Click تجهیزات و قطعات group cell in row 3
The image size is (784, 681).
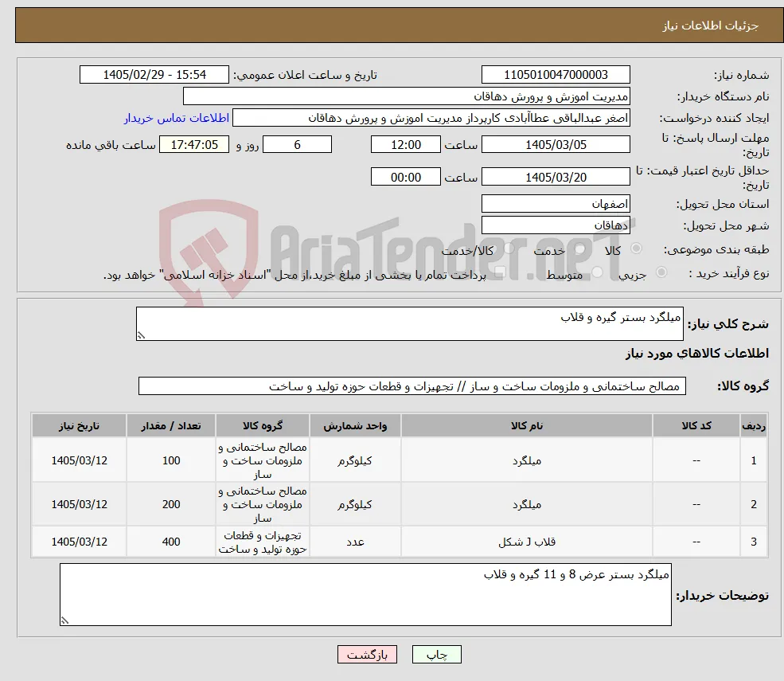tap(263, 542)
